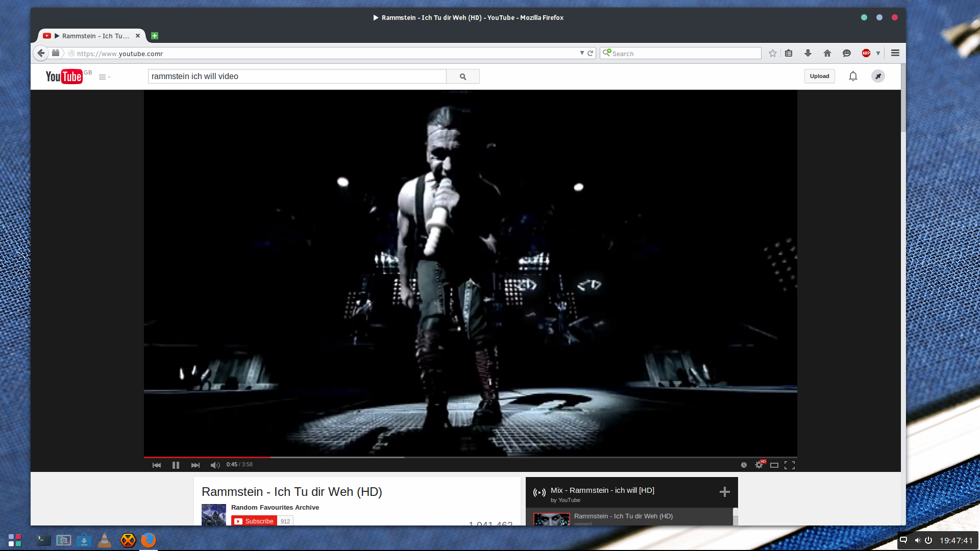The width and height of the screenshot is (980, 551).
Task: Open the player settings gear
Action: point(759,465)
